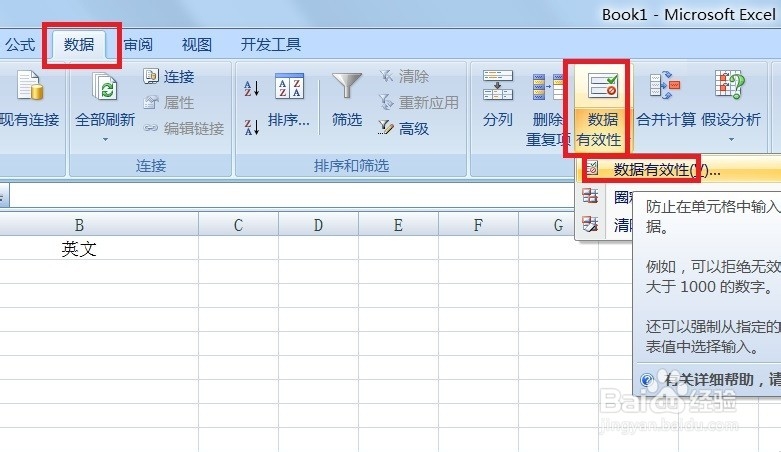Click the greyed 属性 button
The image size is (781, 452).
[168, 103]
